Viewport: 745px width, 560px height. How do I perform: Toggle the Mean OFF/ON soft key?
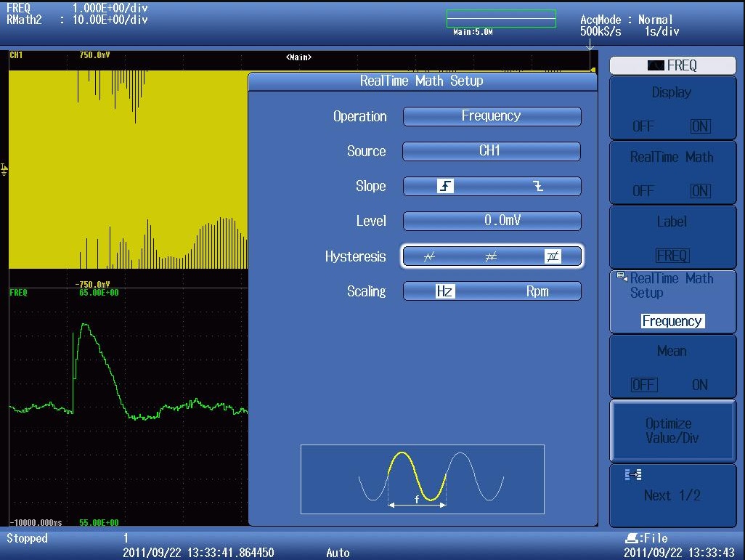pos(672,367)
